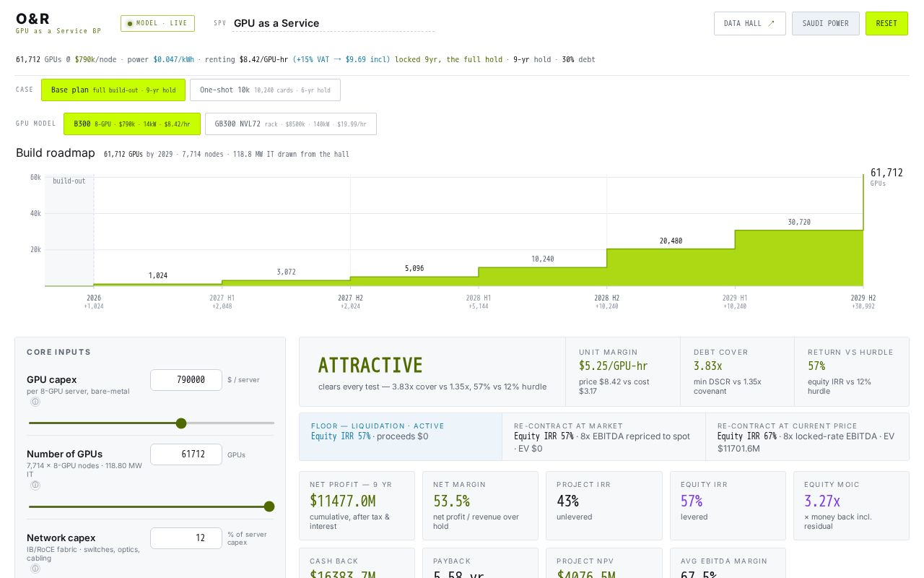This screenshot has height=578, width=924.
Task: Click the O&R logo
Action: coord(32,19)
